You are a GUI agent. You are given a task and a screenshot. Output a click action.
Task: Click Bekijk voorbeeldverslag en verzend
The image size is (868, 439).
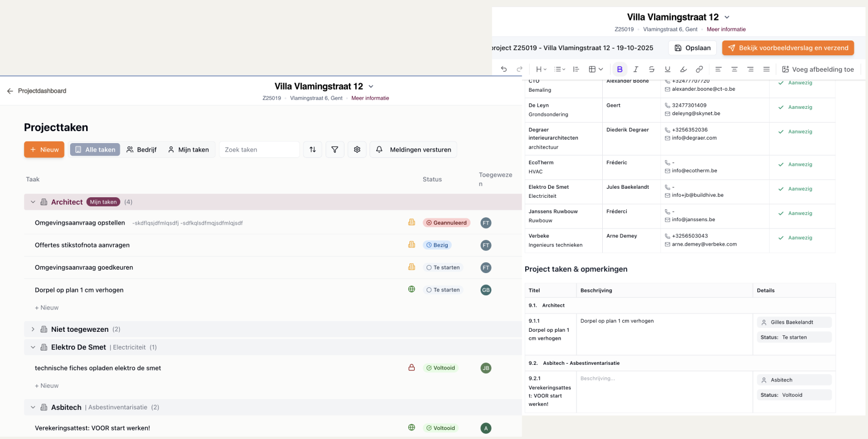coord(788,48)
